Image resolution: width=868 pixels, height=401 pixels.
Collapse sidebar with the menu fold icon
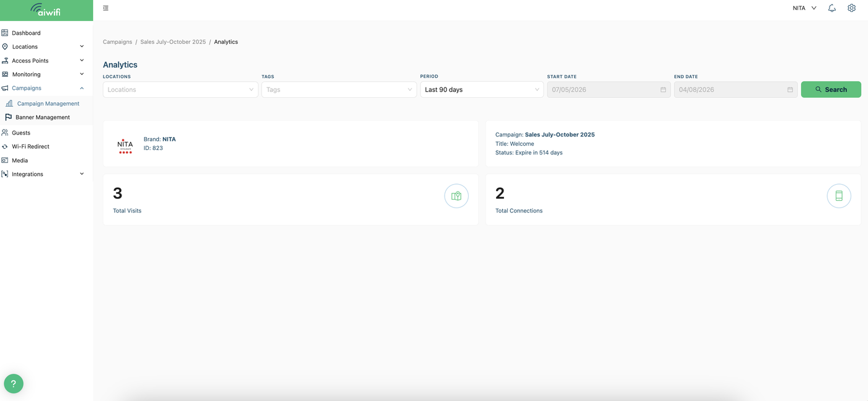pyautogui.click(x=106, y=8)
